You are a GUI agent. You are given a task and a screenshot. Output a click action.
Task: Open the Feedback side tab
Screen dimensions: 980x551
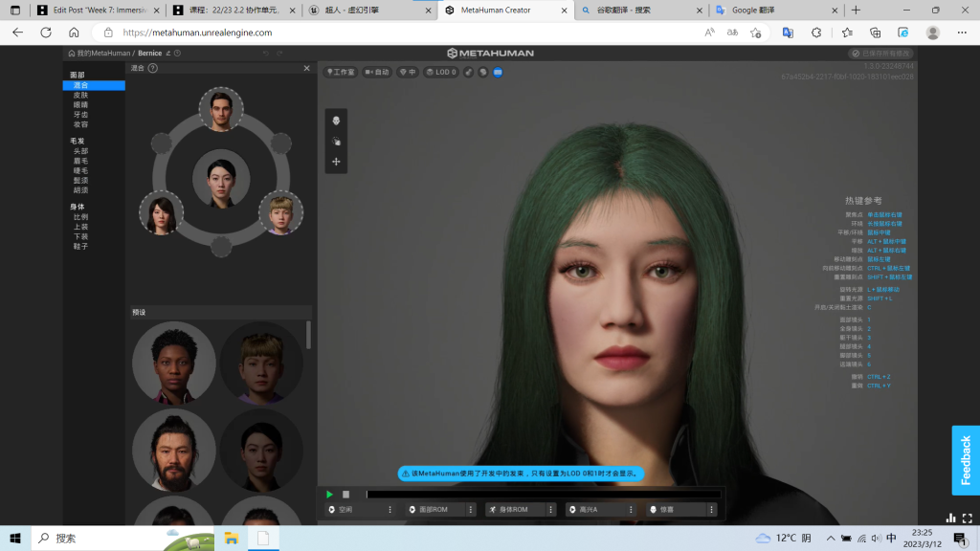coord(966,460)
